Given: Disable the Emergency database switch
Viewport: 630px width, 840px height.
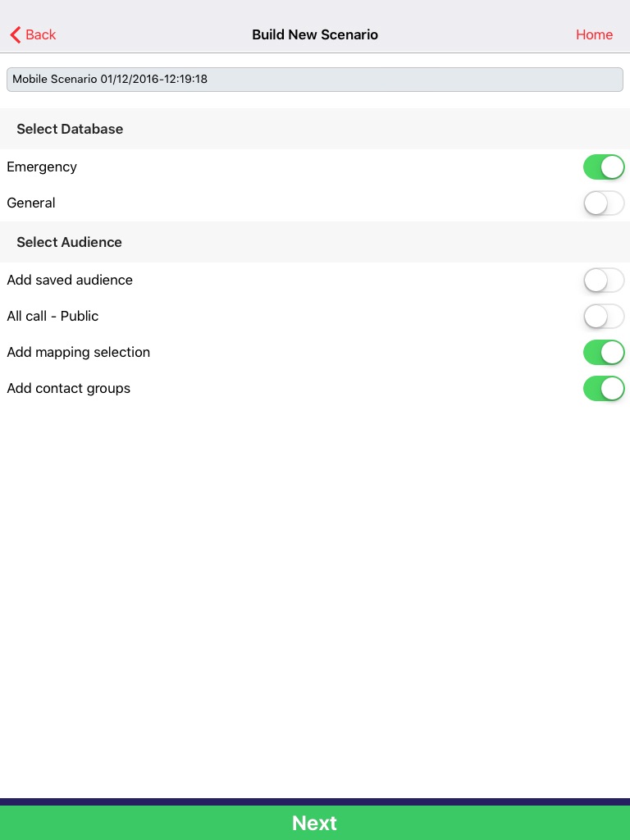Looking at the screenshot, I should (x=604, y=167).
